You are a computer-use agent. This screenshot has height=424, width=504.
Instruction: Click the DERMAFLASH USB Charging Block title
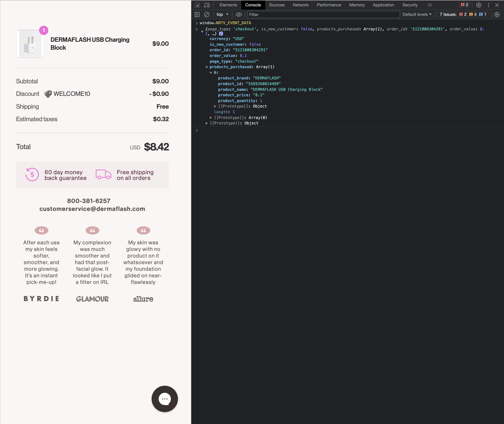pyautogui.click(x=90, y=44)
